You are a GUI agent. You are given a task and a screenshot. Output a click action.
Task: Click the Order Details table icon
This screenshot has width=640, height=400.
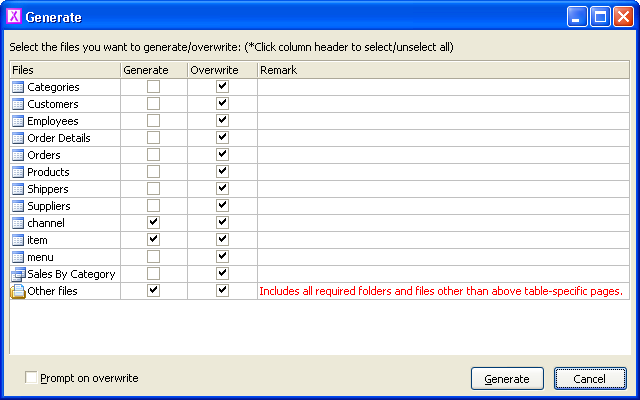click(18, 138)
